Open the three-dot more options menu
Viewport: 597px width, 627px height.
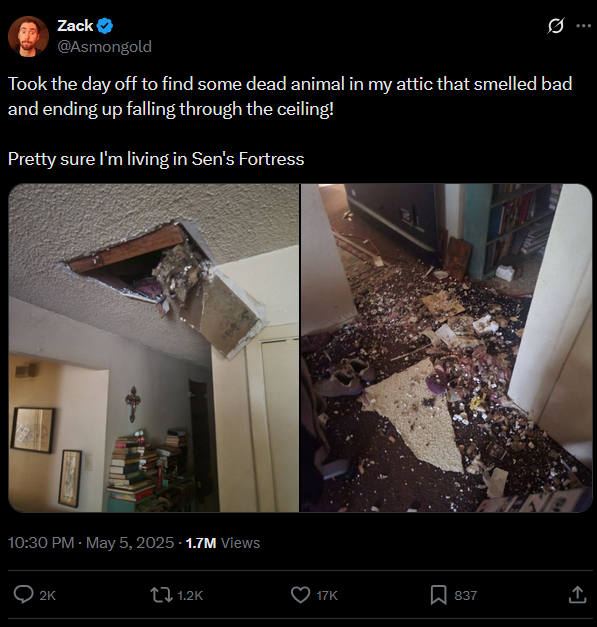click(583, 26)
